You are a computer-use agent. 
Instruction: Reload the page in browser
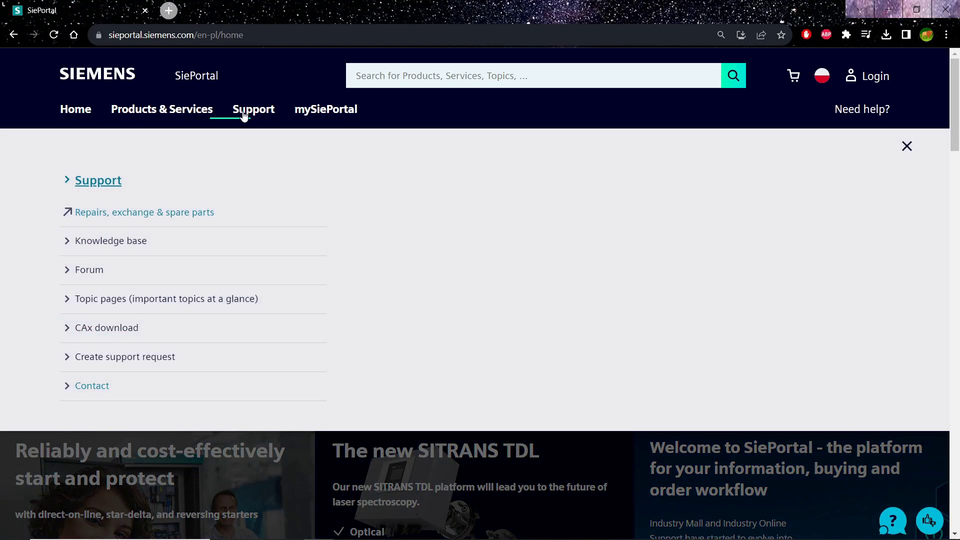[x=54, y=35]
